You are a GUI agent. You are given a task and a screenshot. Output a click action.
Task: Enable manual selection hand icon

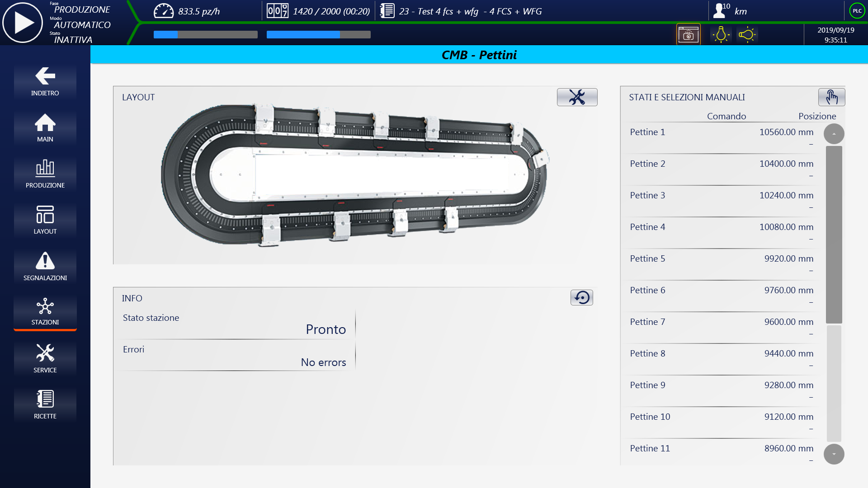(831, 97)
